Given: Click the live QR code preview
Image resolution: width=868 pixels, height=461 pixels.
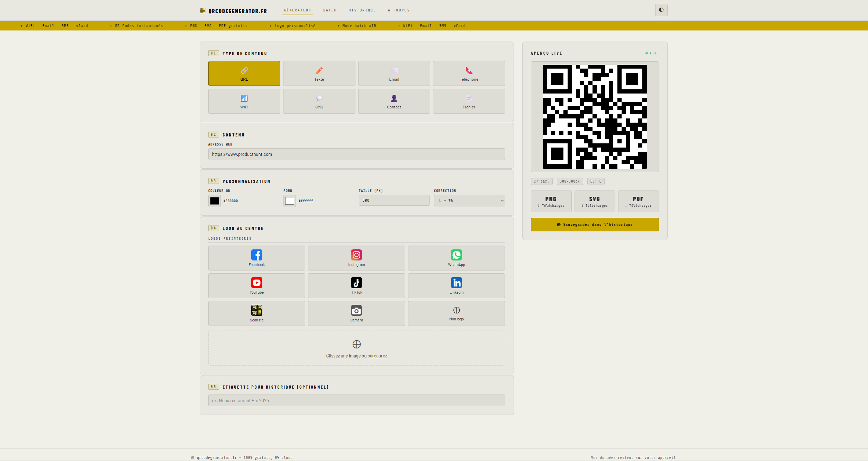Looking at the screenshot, I should coord(595,117).
